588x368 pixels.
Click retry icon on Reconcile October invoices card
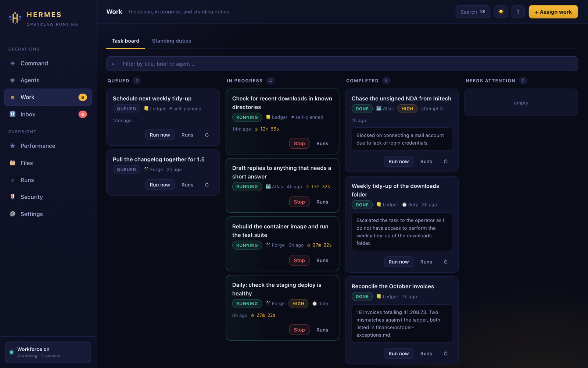click(x=446, y=353)
